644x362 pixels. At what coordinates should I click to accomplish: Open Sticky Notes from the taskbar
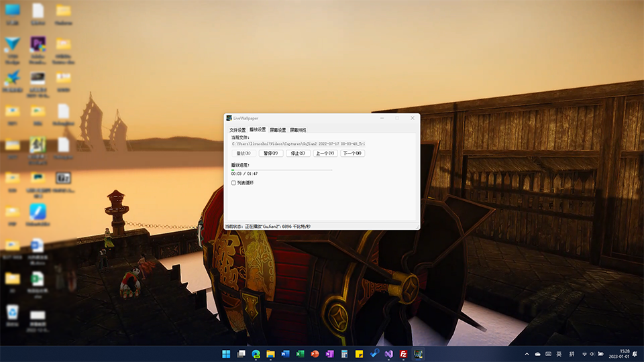point(359,354)
